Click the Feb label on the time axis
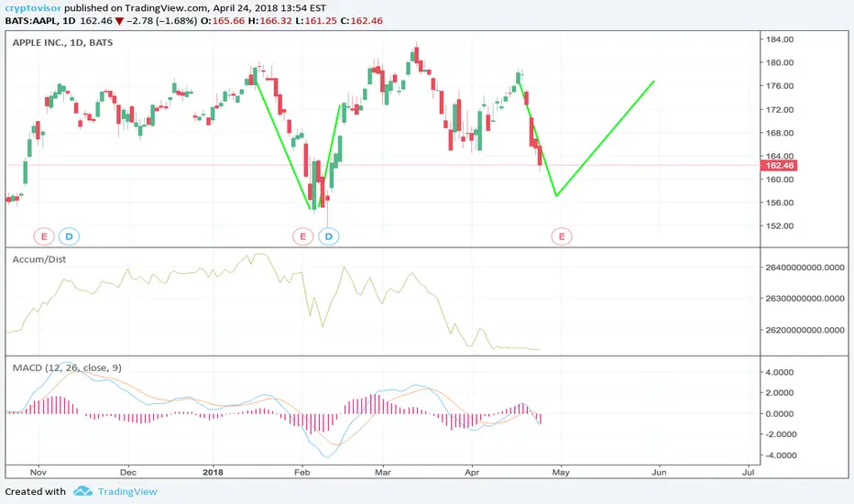This screenshot has width=854, height=504. [301, 473]
